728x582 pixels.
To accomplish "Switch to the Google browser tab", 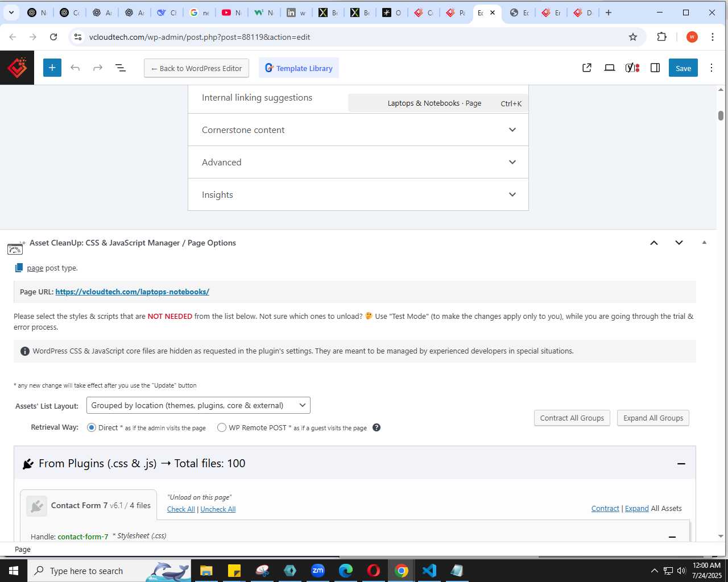I will click(199, 13).
